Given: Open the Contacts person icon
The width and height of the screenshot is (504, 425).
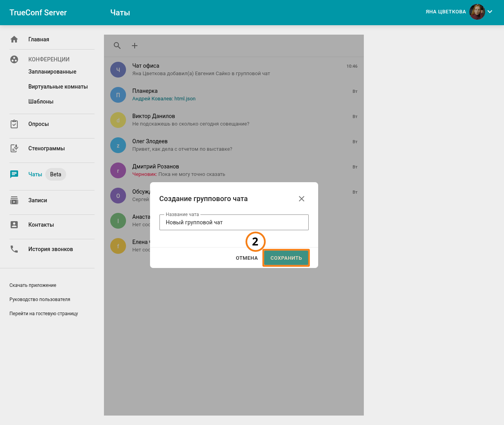Looking at the screenshot, I should (14, 225).
